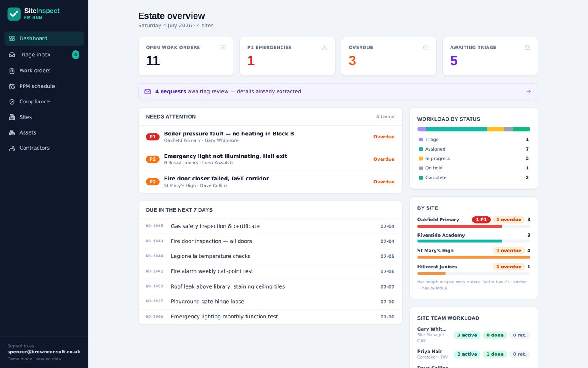Click warning triangle icon on P1 Emergencies card
Image resolution: width=588 pixels, height=368 pixels.
click(325, 48)
